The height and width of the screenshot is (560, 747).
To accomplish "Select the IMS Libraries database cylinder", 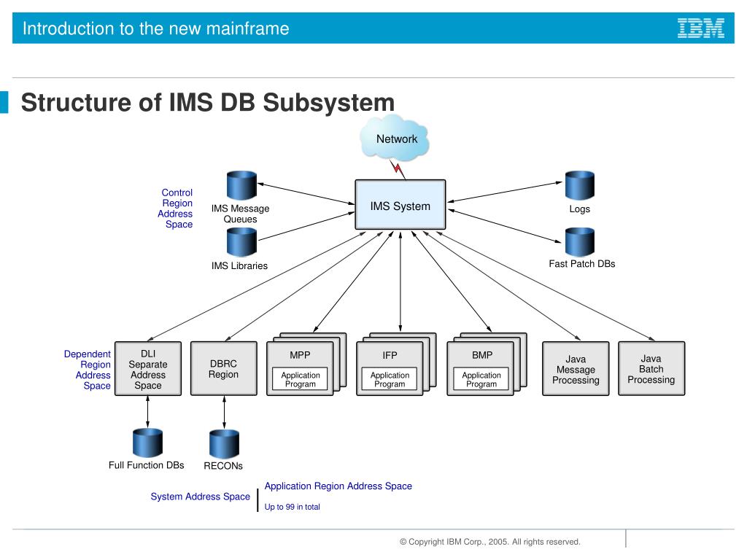I will point(241,242).
